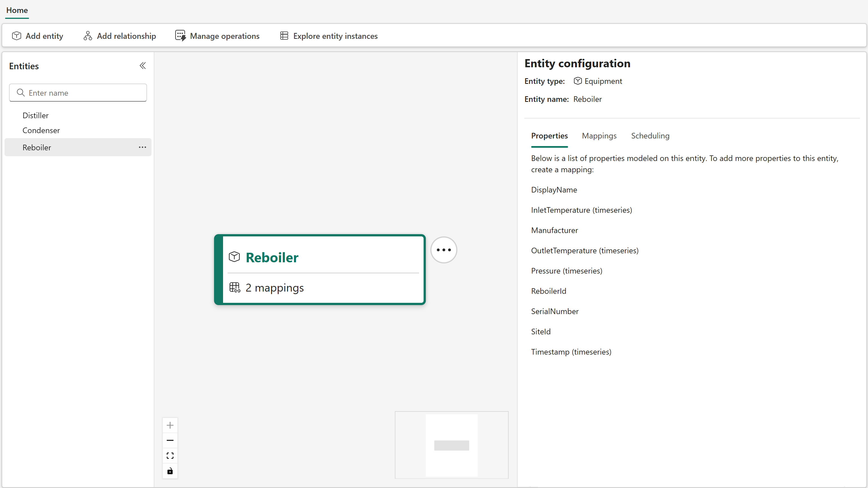Zoom in on the canvas
The image size is (868, 488).
(x=170, y=425)
